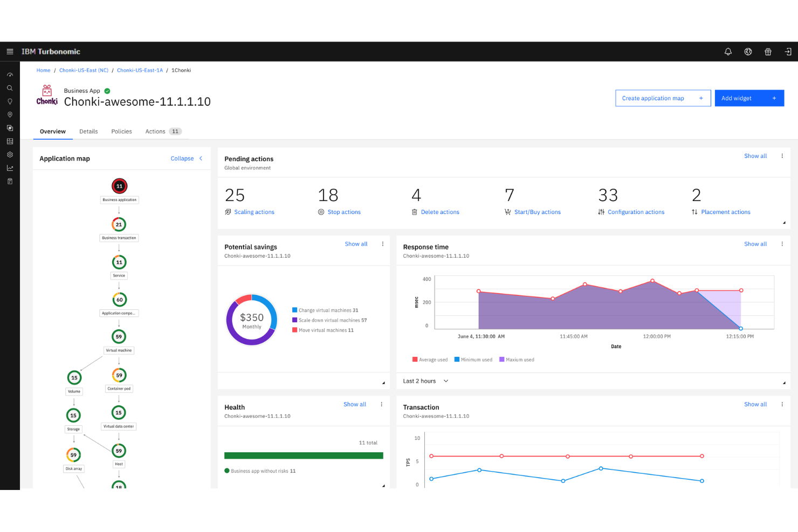
Task: Switch to the Actions tab
Action: [x=155, y=131]
